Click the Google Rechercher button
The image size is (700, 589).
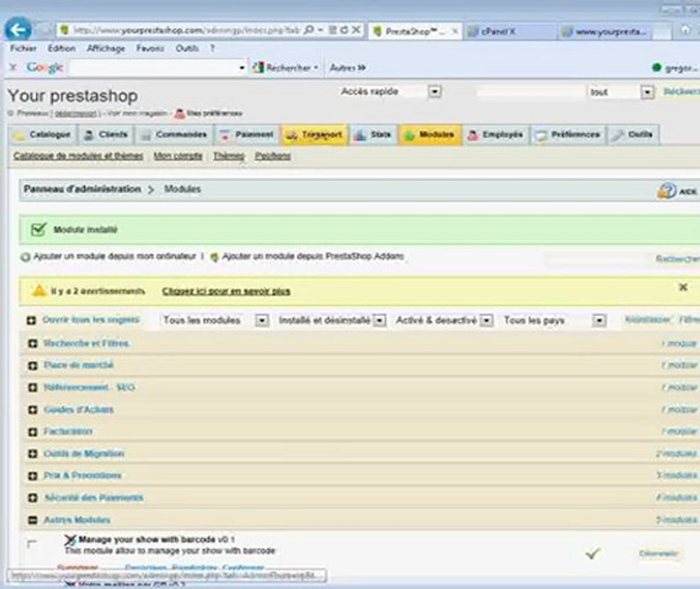(285, 68)
